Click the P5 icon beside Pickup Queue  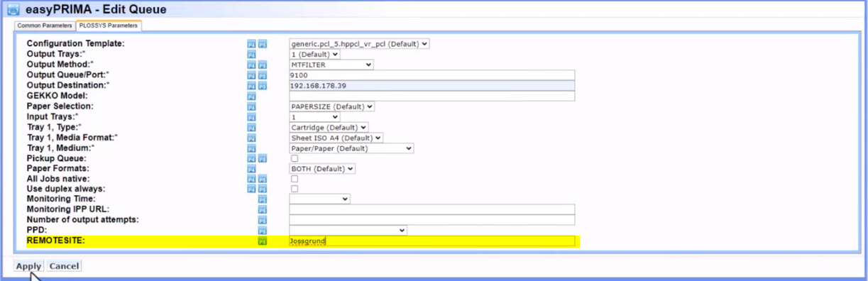263,158
